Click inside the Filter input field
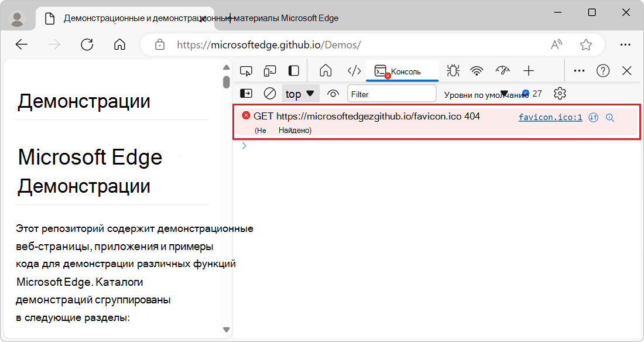The height and width of the screenshot is (342, 644). coord(392,93)
